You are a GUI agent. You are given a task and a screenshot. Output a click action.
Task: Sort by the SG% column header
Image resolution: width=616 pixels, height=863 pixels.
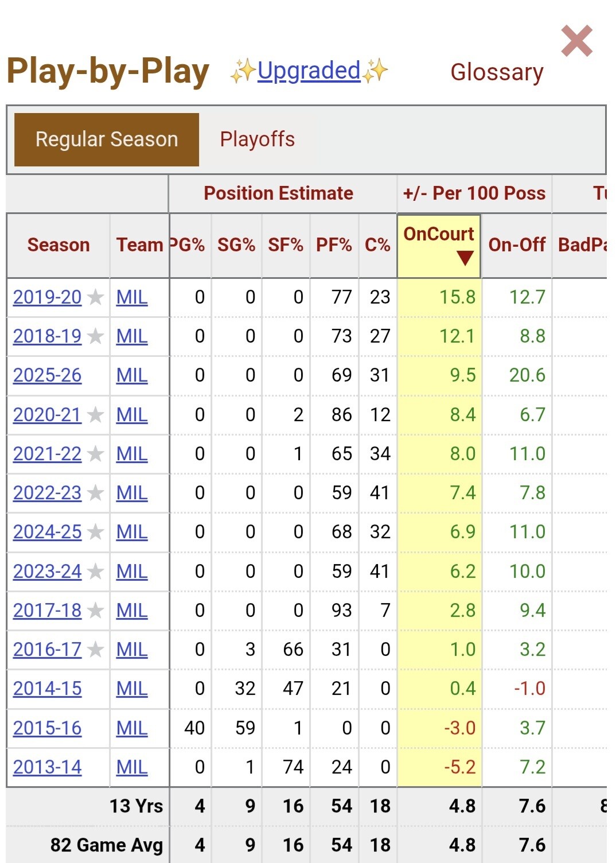point(236,245)
